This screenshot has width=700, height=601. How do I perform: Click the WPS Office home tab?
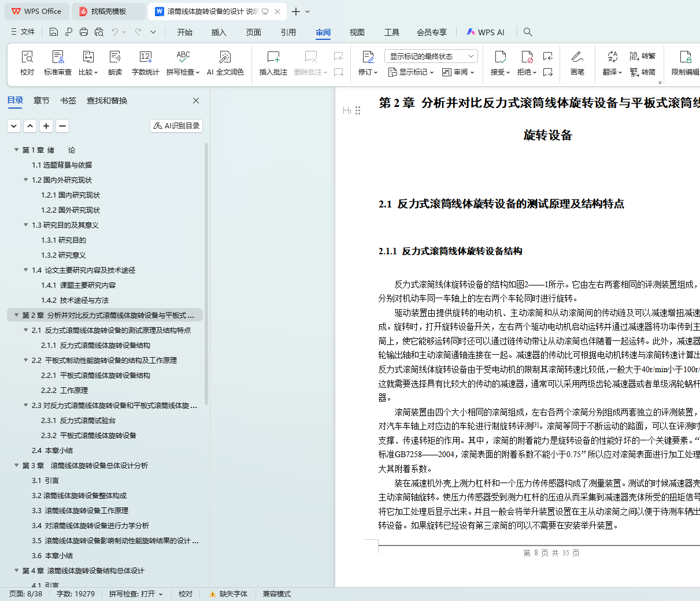[x=36, y=12]
